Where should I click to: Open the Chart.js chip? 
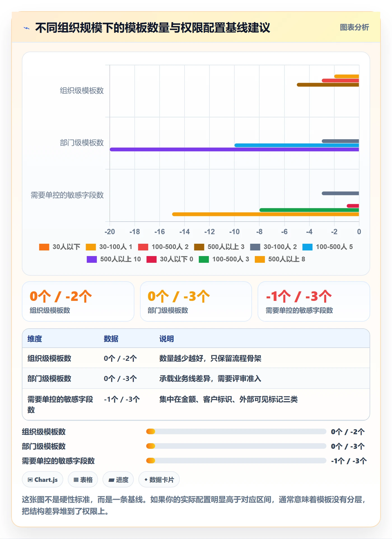(43, 480)
